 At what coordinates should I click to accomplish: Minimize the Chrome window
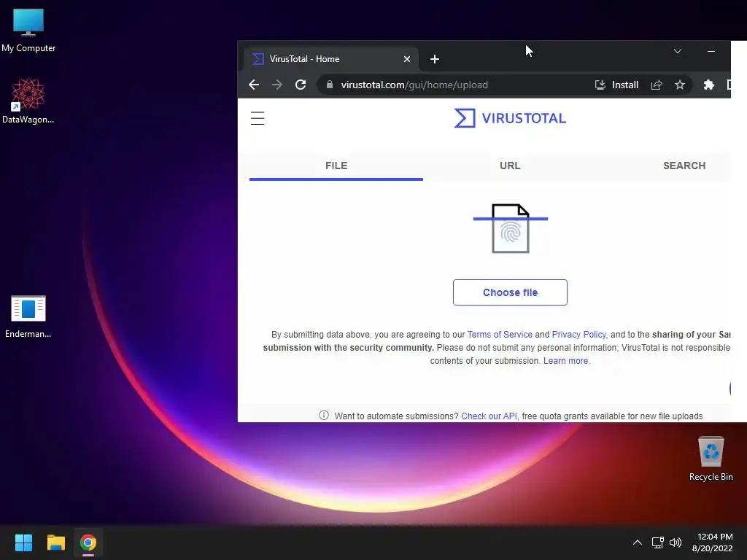pyautogui.click(x=711, y=51)
